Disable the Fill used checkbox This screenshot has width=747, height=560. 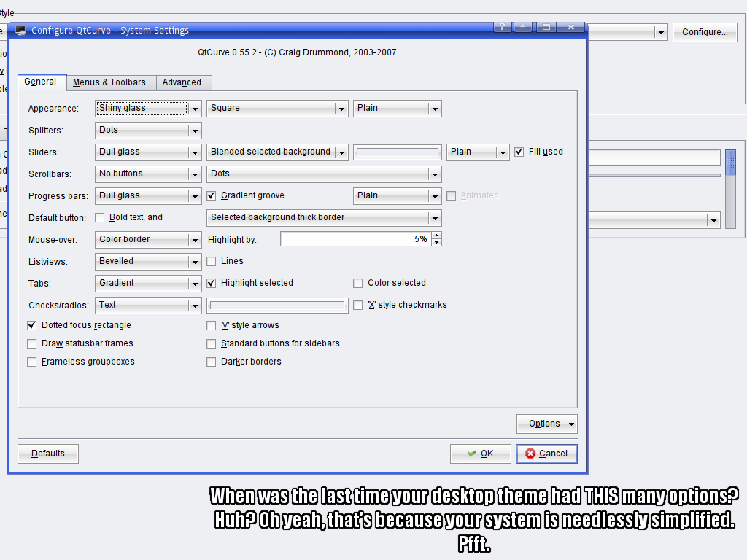tap(519, 152)
